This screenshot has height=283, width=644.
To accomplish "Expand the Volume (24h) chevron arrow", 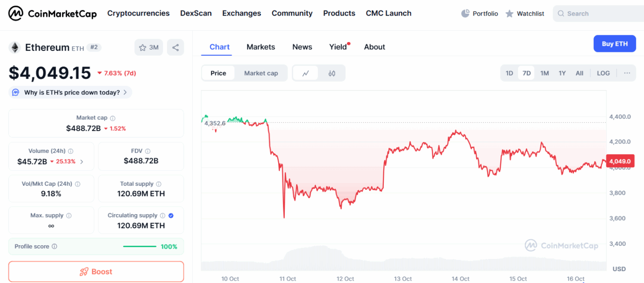I will pyautogui.click(x=82, y=162).
